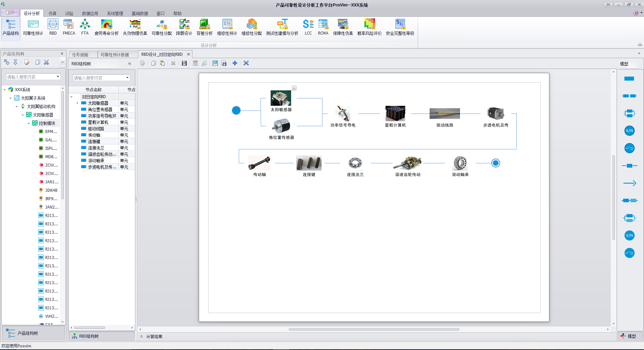The height and width of the screenshot is (350, 644).
Task: Open the LCC cost analysis
Action: (x=308, y=27)
